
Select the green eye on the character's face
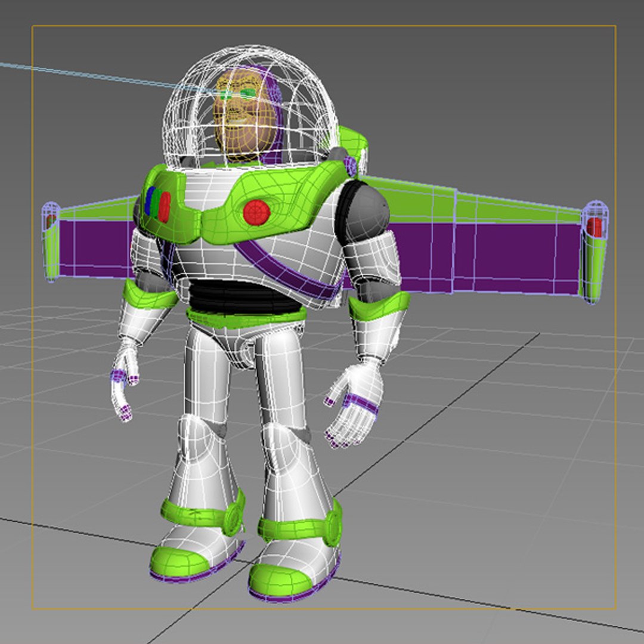(248, 94)
